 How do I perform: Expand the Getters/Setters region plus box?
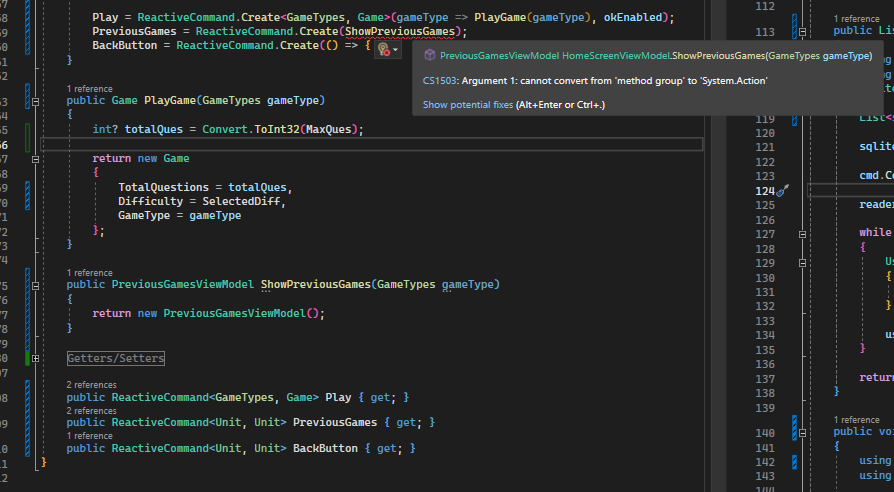pos(35,359)
